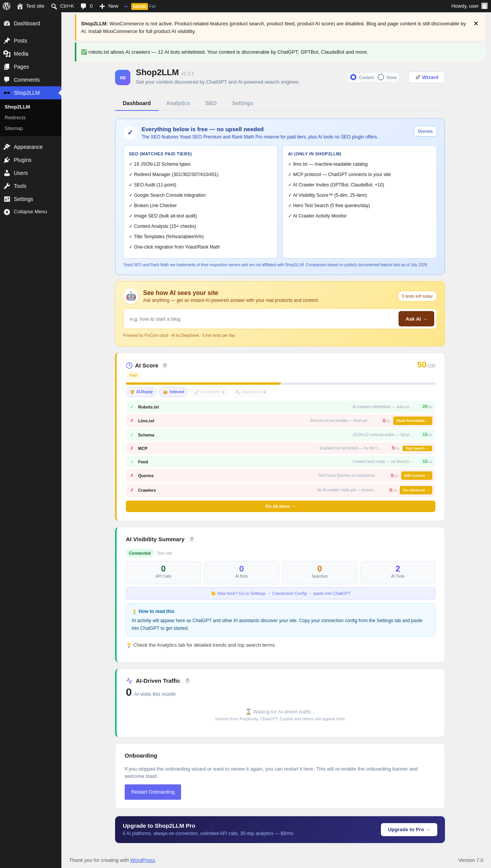Select the Content radio button

pyautogui.click(x=353, y=77)
